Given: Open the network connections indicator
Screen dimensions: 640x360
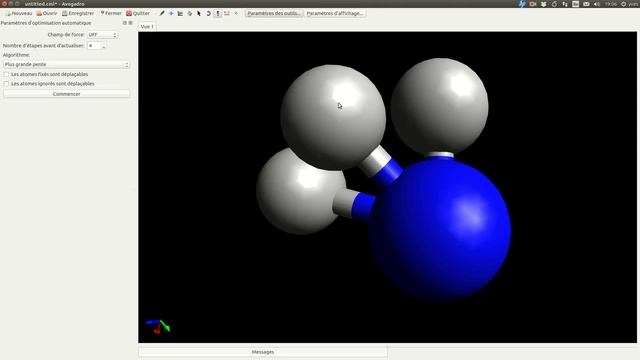Looking at the screenshot, I should [565, 4].
